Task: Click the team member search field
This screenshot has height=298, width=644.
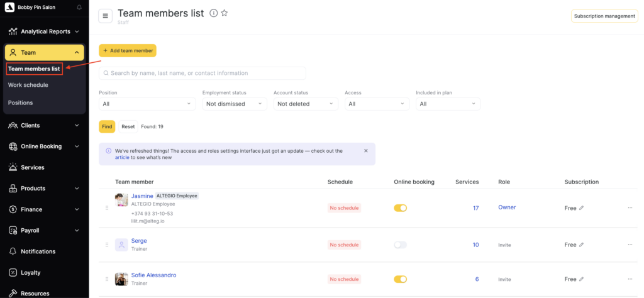Action: pos(203,73)
